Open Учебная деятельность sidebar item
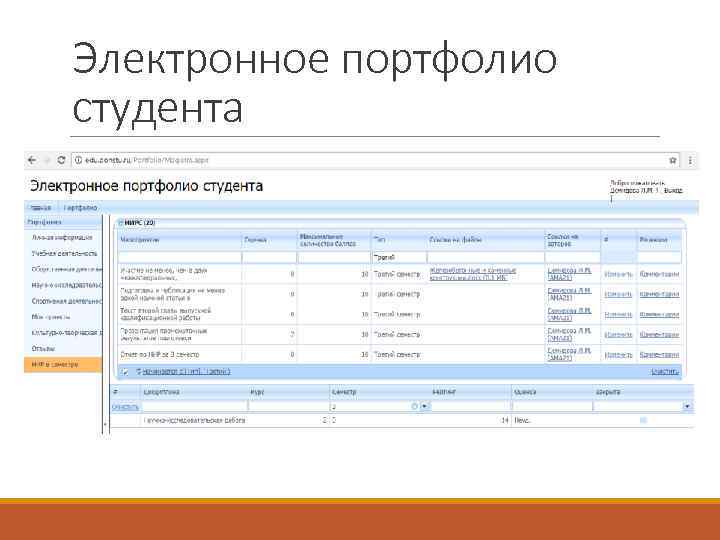 (64, 253)
